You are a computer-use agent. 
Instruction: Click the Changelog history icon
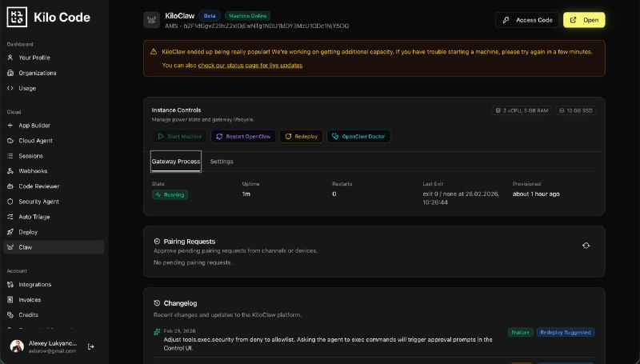[157, 303]
